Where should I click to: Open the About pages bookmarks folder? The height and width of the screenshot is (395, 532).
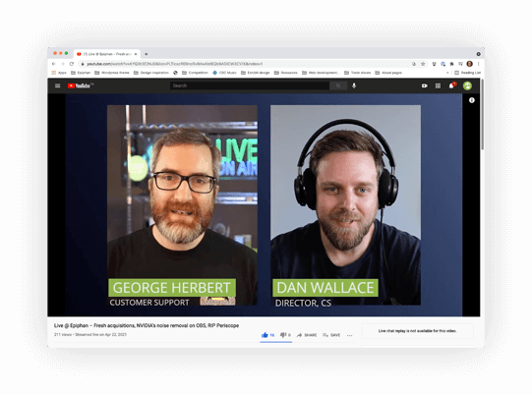tap(388, 73)
